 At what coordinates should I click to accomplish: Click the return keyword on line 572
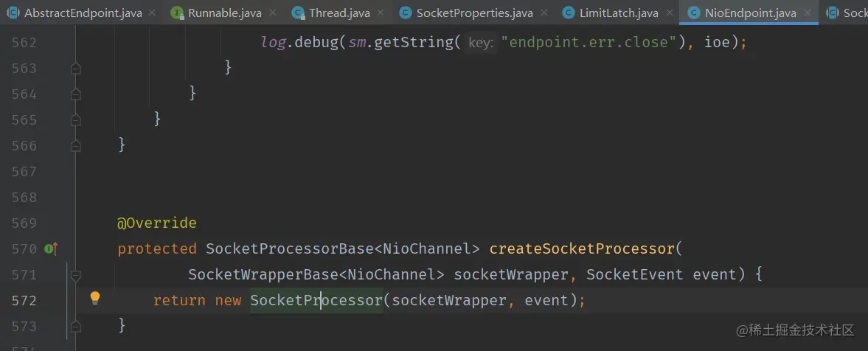[x=179, y=301]
